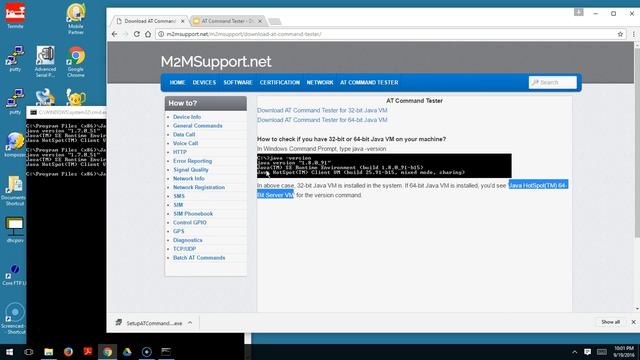Close the Download AT Command tab
The image size is (640, 360).
[182, 21]
